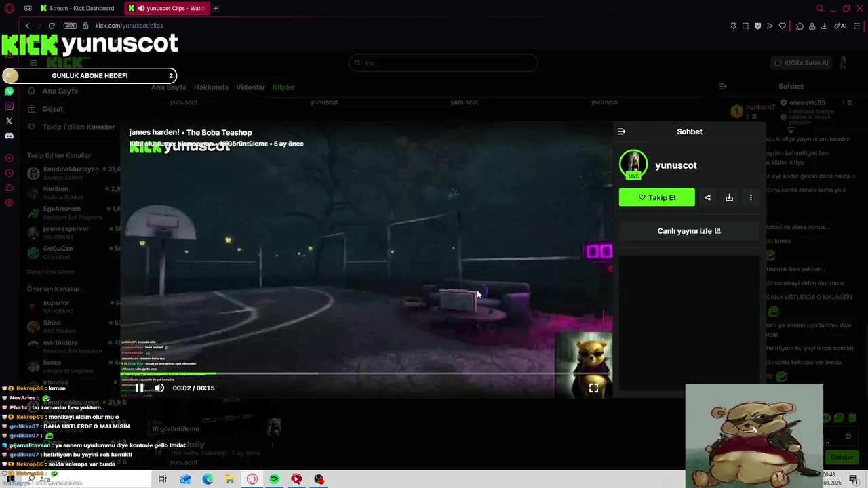Open Canlı yayını izle link
This screenshot has height=488, width=868.
coord(689,231)
